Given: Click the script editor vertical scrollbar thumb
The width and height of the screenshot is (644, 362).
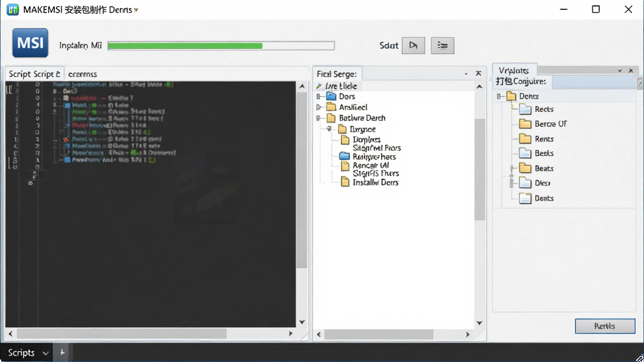Looking at the screenshot, I should pos(302,180).
